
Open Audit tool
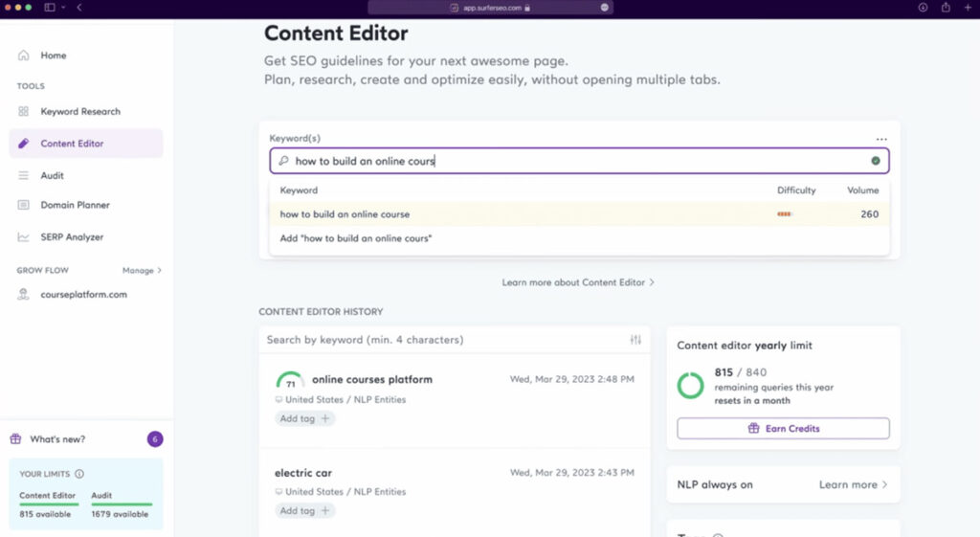point(52,176)
